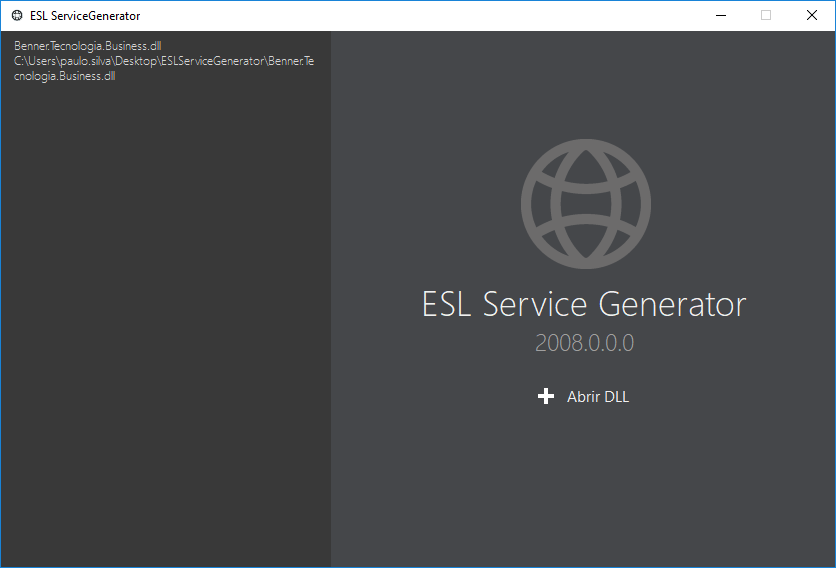
Task: Click the divider between left and right panels
Action: [331, 300]
